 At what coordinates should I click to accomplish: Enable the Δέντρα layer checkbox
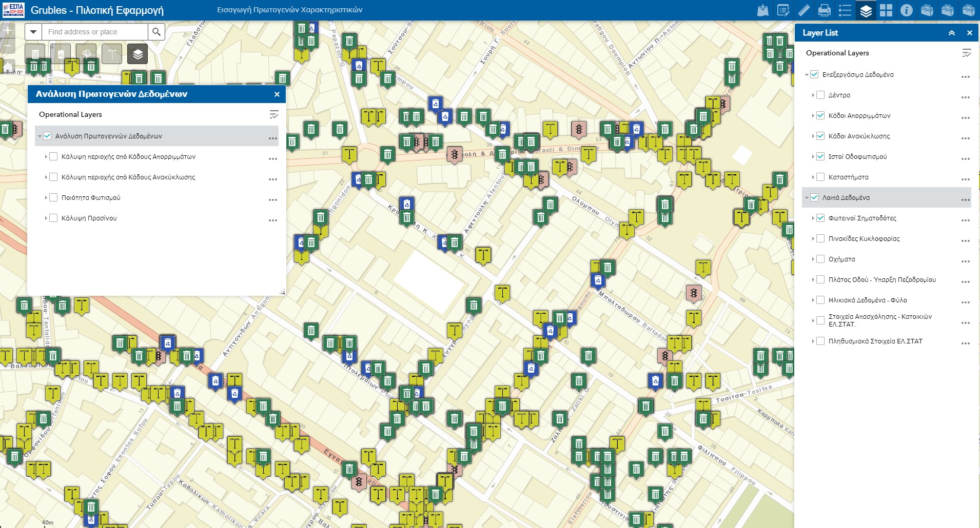tap(820, 95)
